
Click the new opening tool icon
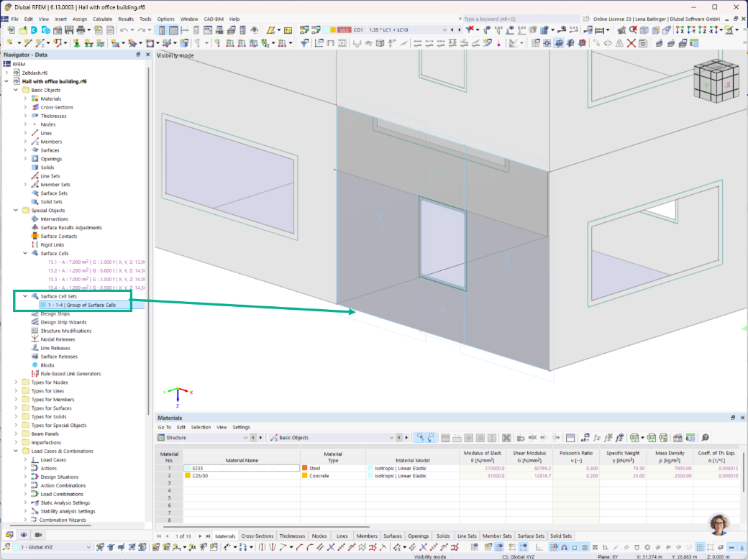tap(150, 43)
